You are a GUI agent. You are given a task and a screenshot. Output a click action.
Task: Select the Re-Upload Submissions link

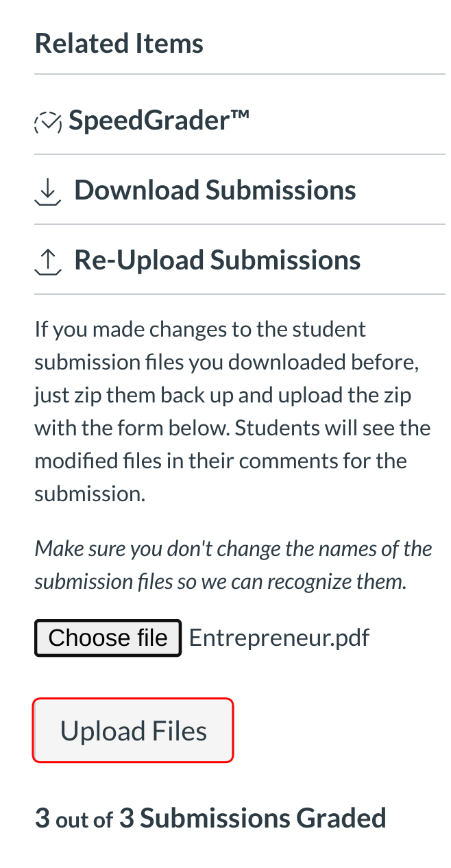[x=217, y=260]
